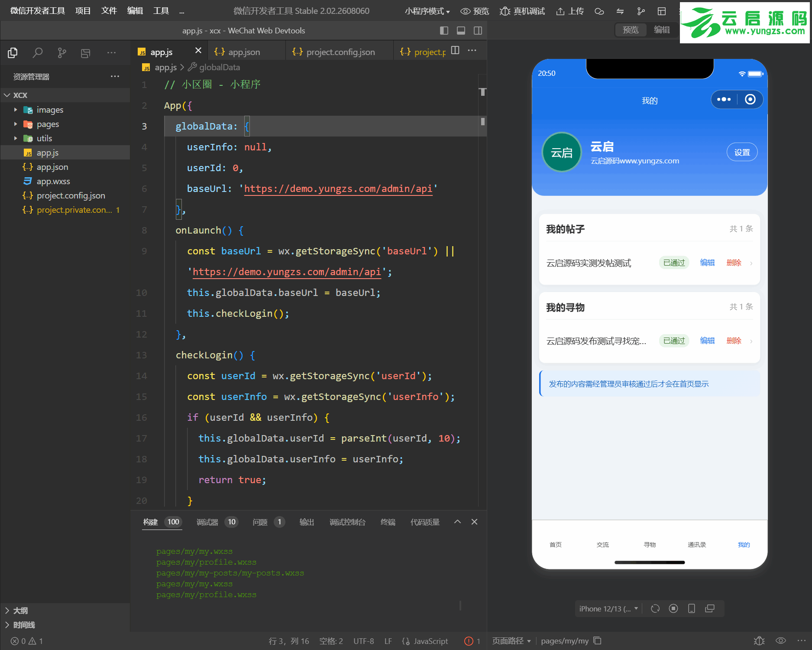The image size is (812, 650).
Task: Detach the simulator with the window icon
Action: coord(710,608)
